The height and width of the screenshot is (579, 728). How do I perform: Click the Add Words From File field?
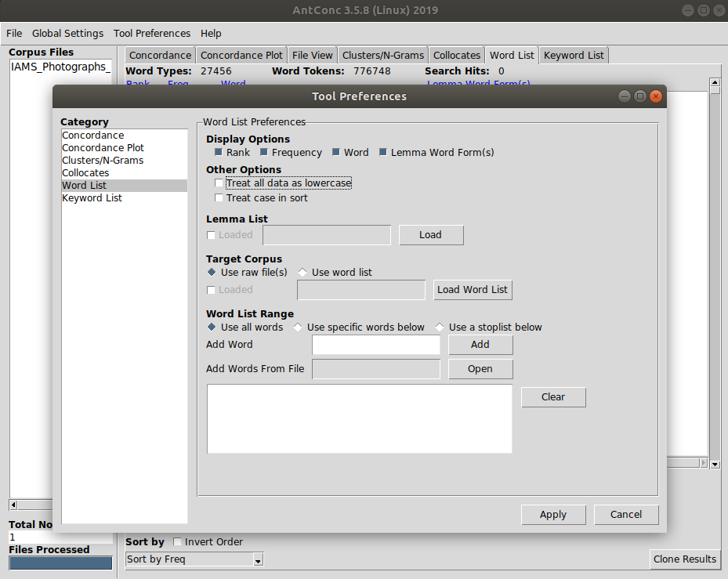[x=376, y=369]
